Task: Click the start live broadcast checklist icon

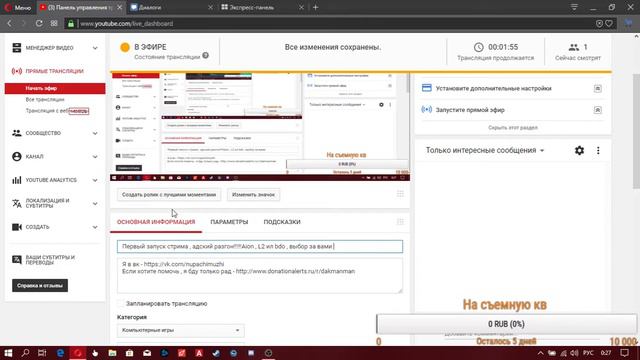Action: (427, 109)
